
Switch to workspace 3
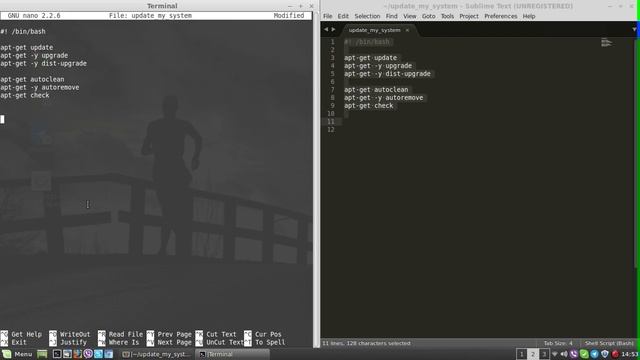[544, 354]
